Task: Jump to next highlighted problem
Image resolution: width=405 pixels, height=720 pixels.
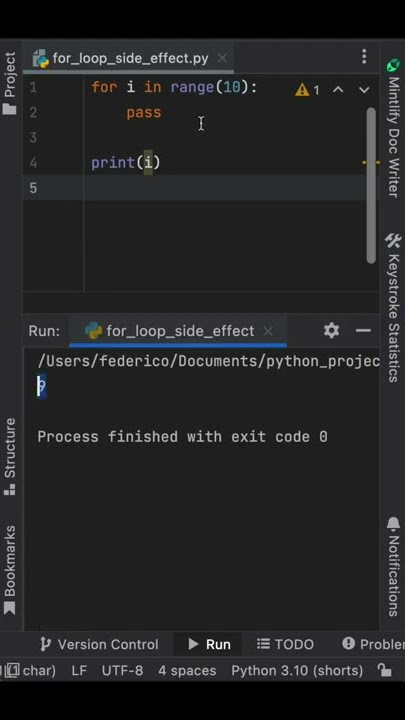Action: point(364,90)
